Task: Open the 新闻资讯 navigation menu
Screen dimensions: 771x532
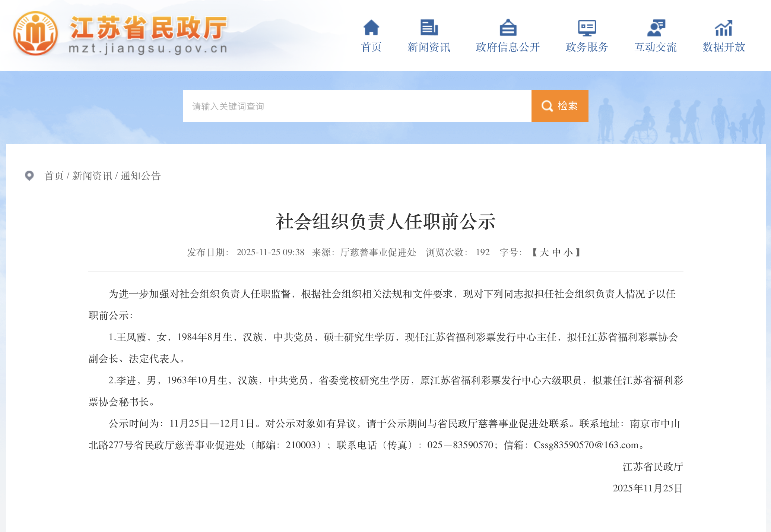Action: point(429,47)
